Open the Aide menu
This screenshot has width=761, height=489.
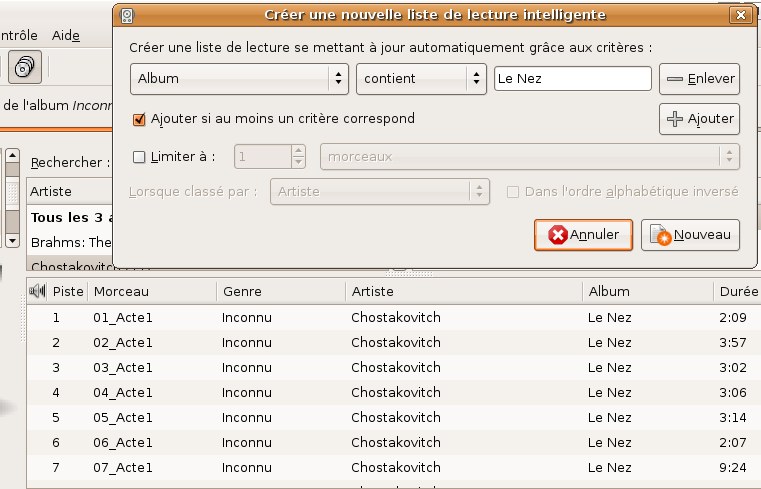coord(66,35)
